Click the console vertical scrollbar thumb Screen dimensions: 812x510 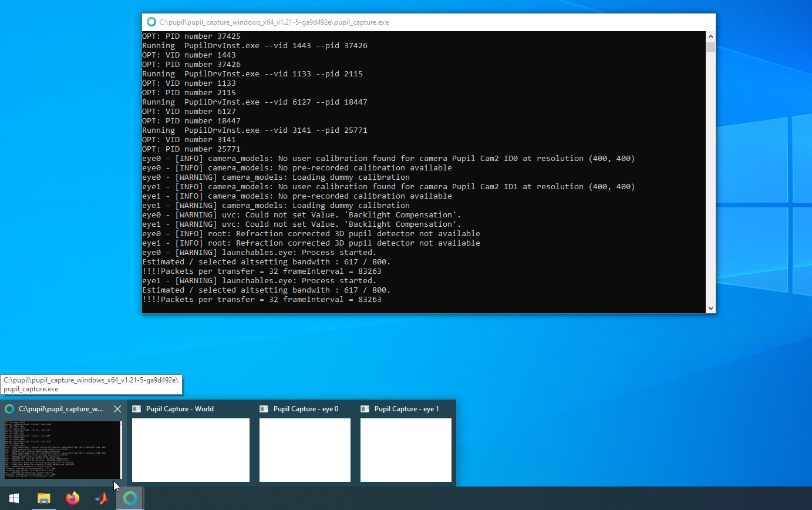pyautogui.click(x=710, y=47)
